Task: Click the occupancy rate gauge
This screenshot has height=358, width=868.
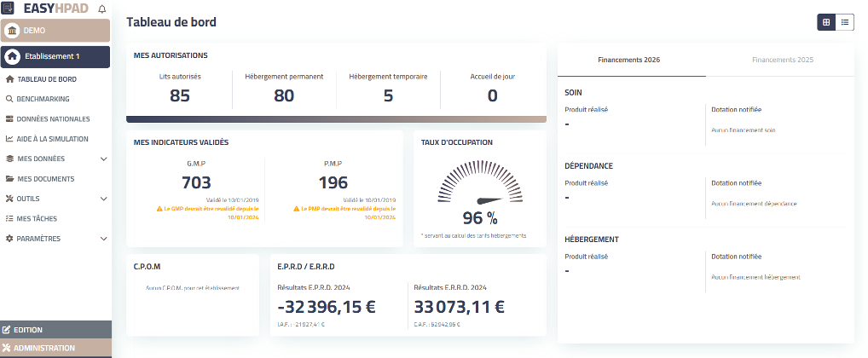Action: [478, 192]
